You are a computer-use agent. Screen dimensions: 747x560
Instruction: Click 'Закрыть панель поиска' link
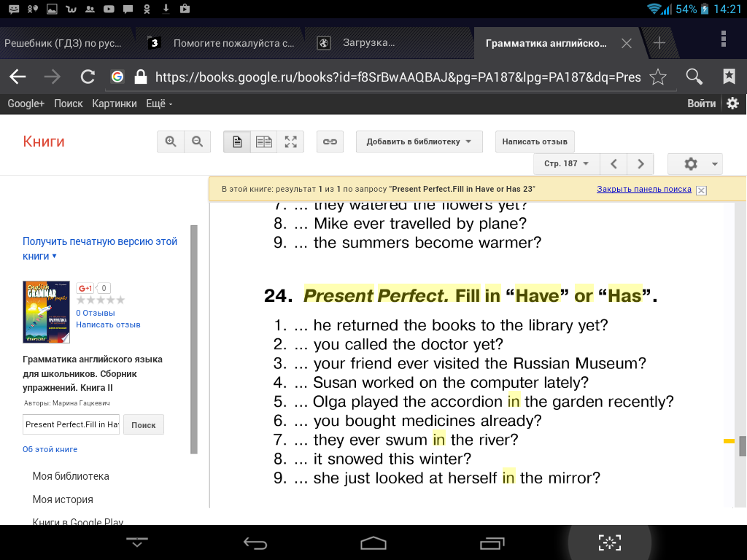pyautogui.click(x=643, y=190)
